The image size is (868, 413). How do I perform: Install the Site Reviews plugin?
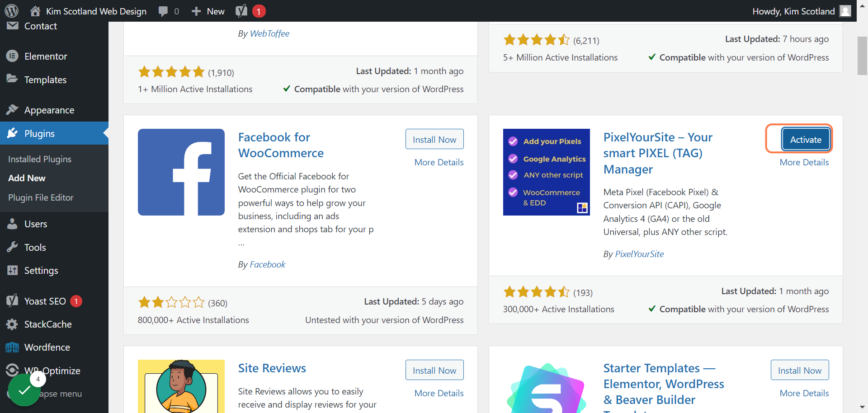pyautogui.click(x=434, y=370)
